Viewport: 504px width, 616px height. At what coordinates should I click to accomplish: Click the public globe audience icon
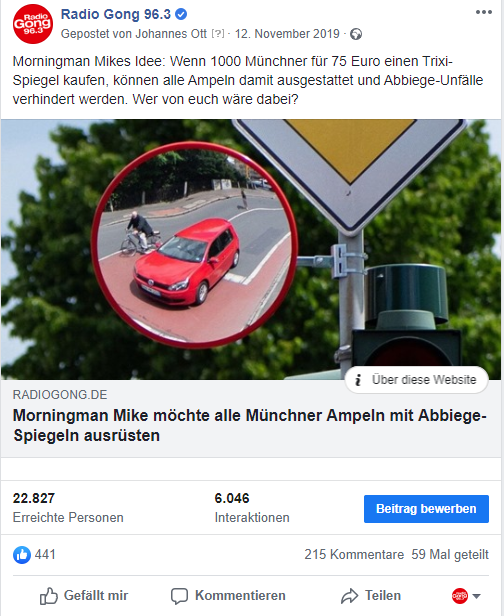coord(356,34)
